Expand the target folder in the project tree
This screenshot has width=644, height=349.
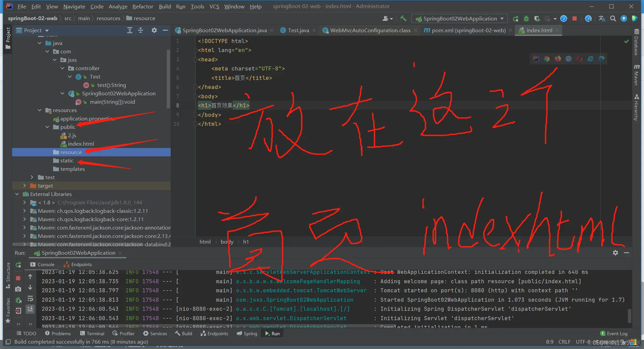coord(24,186)
